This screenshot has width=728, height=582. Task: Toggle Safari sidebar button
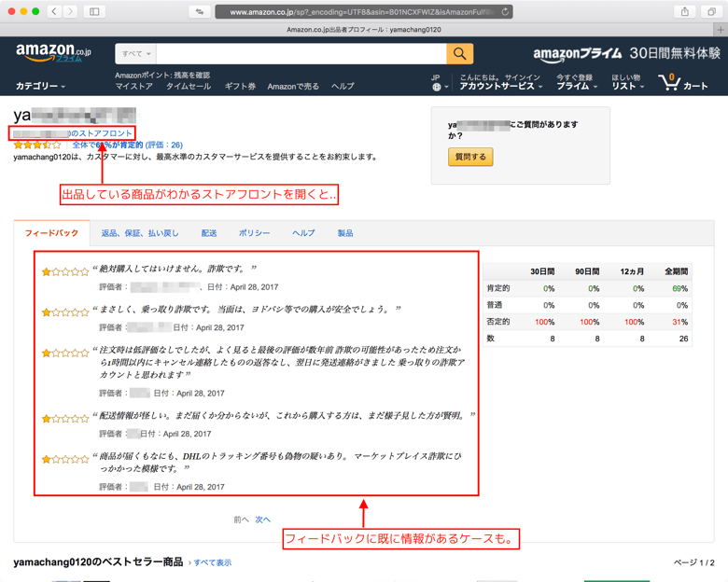[94, 11]
